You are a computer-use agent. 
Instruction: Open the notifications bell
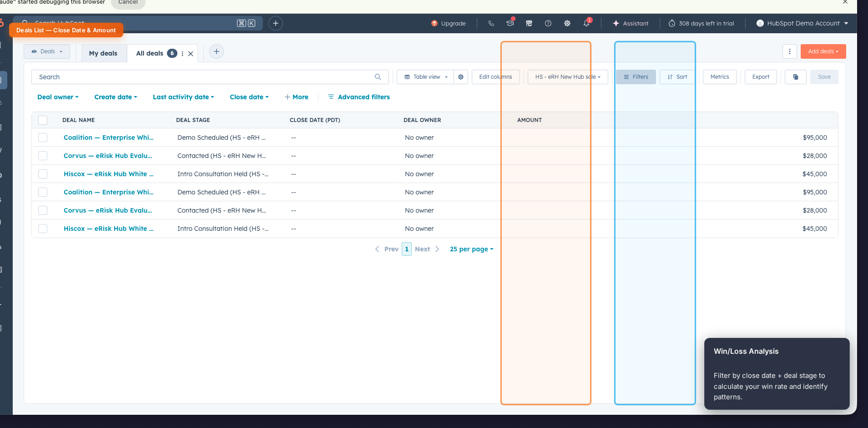(x=586, y=23)
